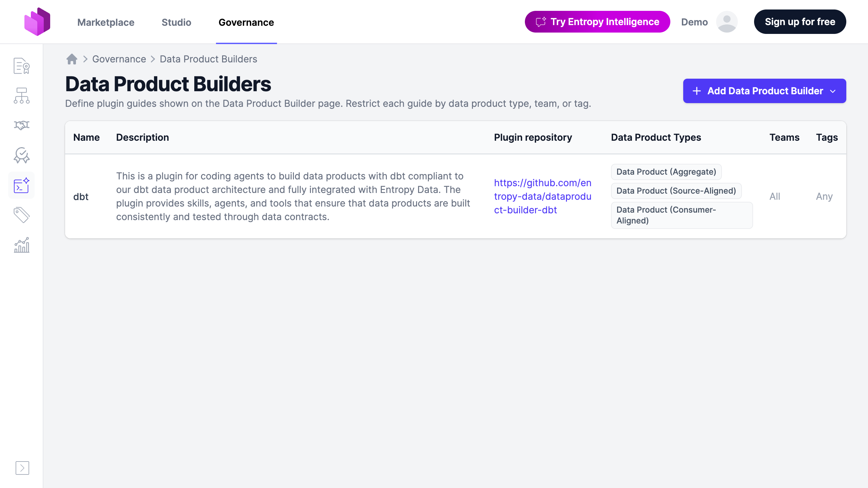This screenshot has height=488, width=868.
Task: Open the handshake agreements sidebar icon
Action: [22, 125]
